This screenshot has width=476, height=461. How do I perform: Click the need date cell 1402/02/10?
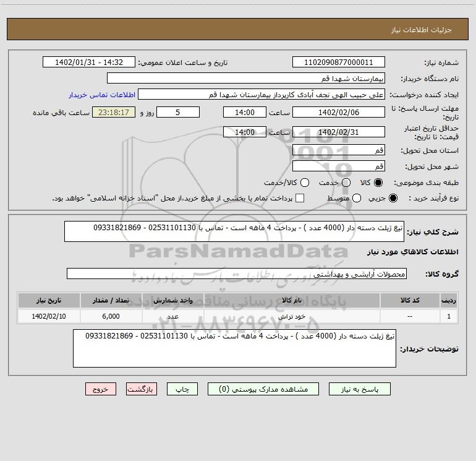pyautogui.click(x=49, y=316)
